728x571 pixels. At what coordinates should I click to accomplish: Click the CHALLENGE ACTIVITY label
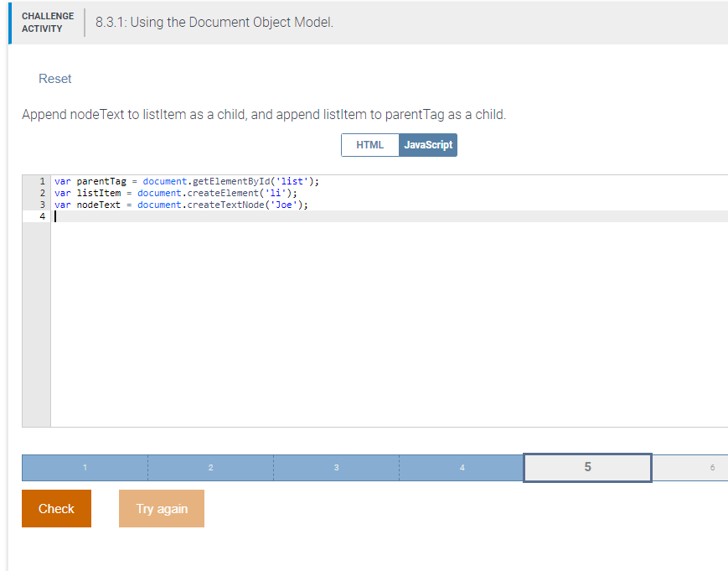coord(48,22)
